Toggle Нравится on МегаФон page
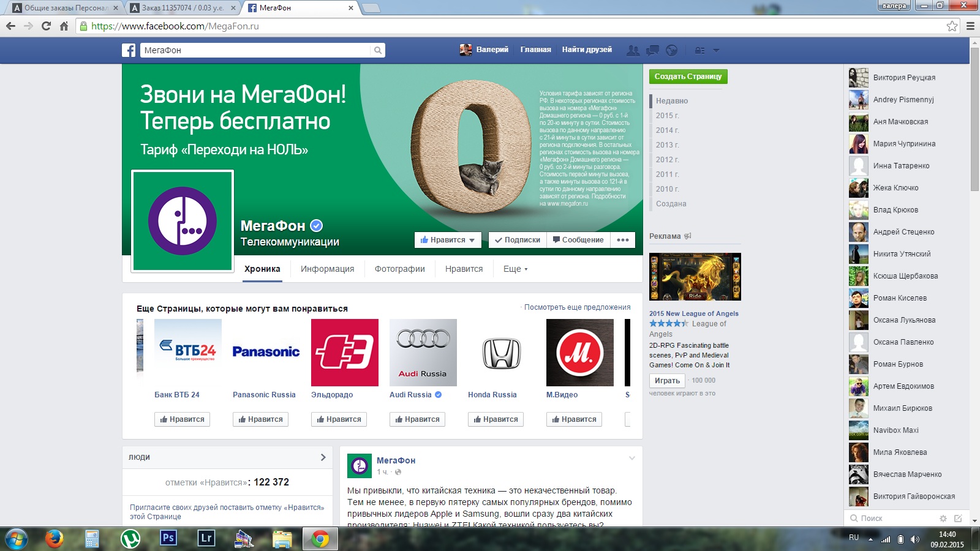Screen dimensions: 980x551 point(448,240)
